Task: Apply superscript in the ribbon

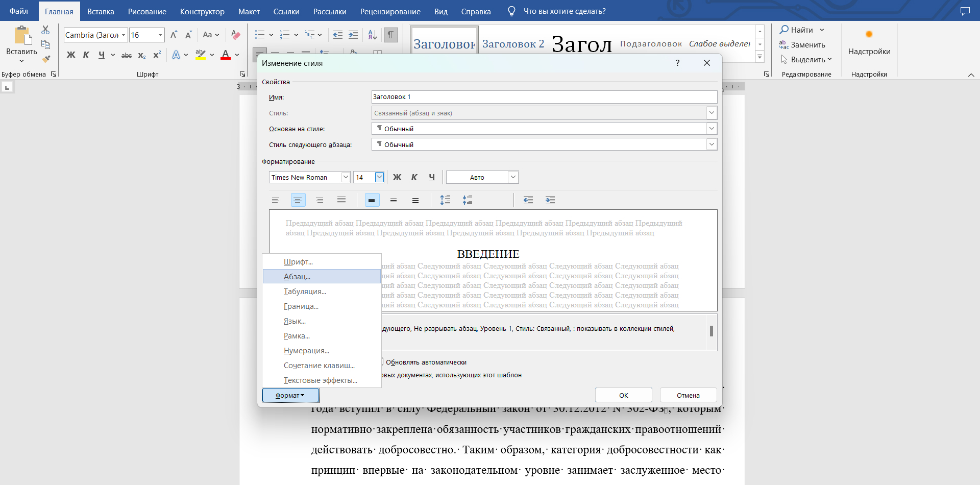Action: (157, 55)
